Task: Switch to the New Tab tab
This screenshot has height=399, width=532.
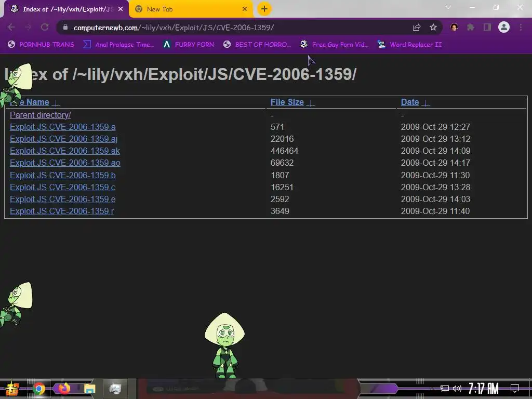Action: [x=191, y=9]
